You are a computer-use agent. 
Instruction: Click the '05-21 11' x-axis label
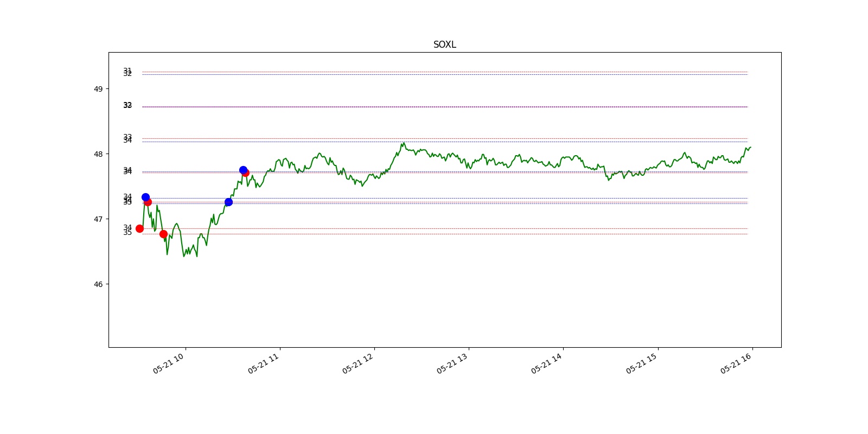[264, 363]
